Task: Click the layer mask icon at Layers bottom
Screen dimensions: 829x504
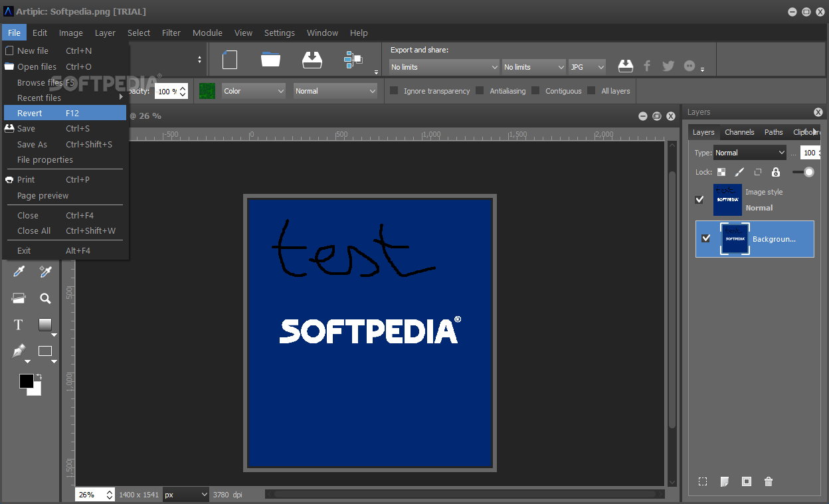Action: [747, 481]
